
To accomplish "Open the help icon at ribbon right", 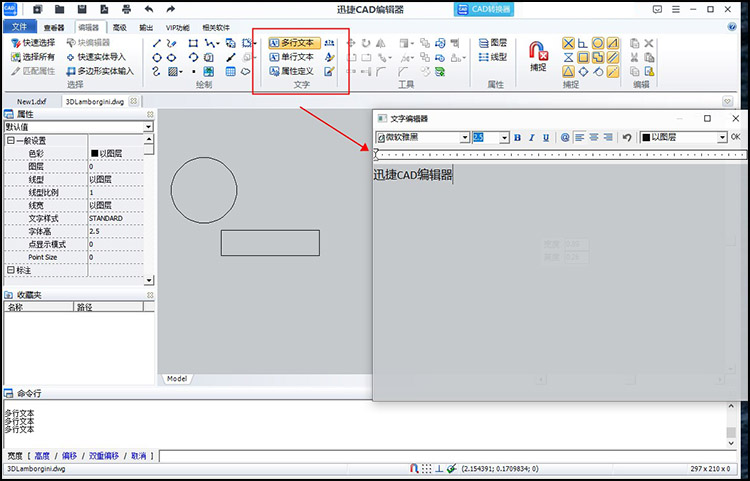I will pyautogui.click(x=732, y=27).
